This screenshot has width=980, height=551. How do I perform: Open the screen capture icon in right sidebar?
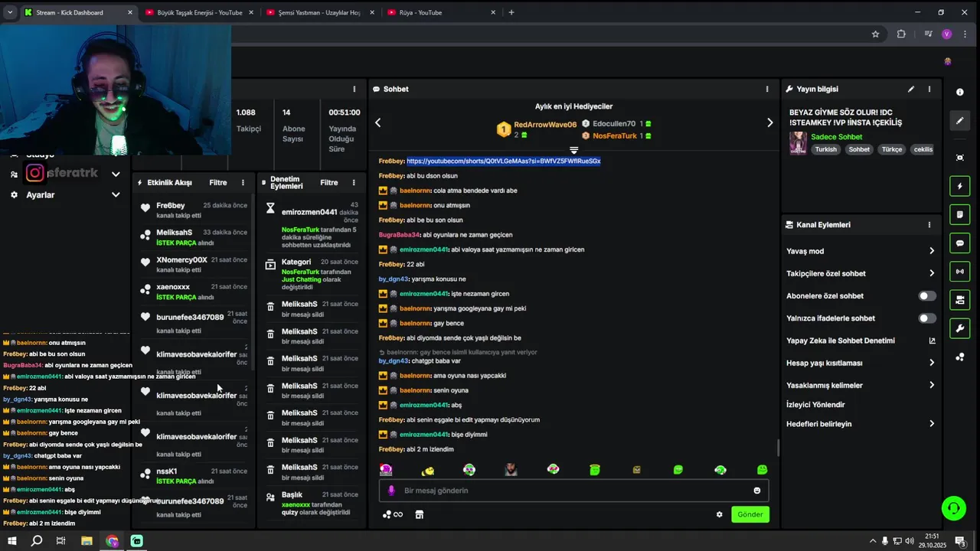coord(959,158)
